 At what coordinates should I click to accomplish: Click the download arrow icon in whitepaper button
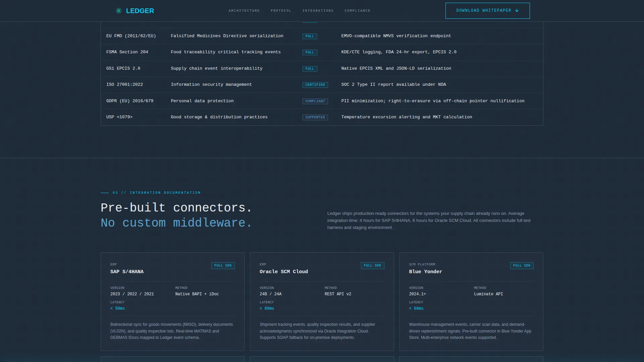(517, 11)
